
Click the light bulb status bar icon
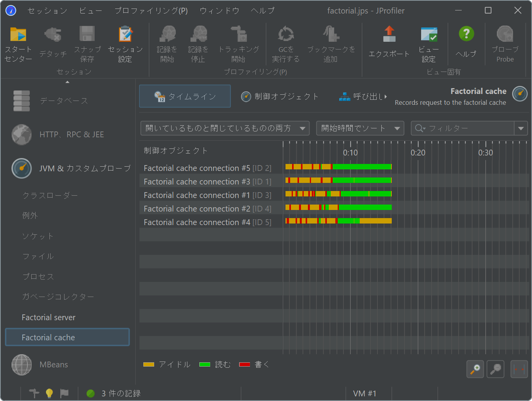point(49,393)
